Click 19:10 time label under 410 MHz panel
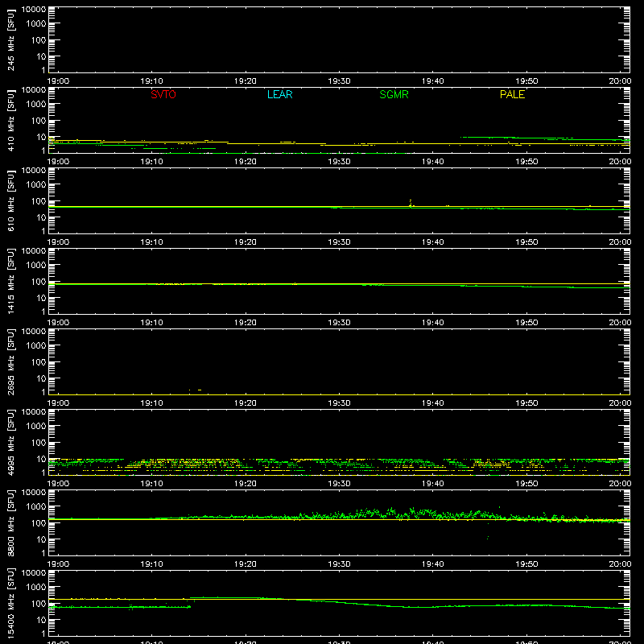Screen dimensions: 644x644 click(152, 162)
